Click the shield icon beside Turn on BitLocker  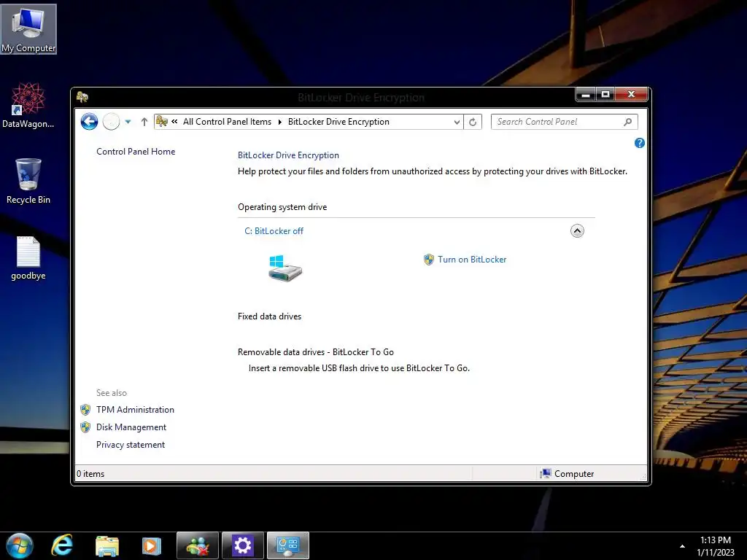point(429,260)
